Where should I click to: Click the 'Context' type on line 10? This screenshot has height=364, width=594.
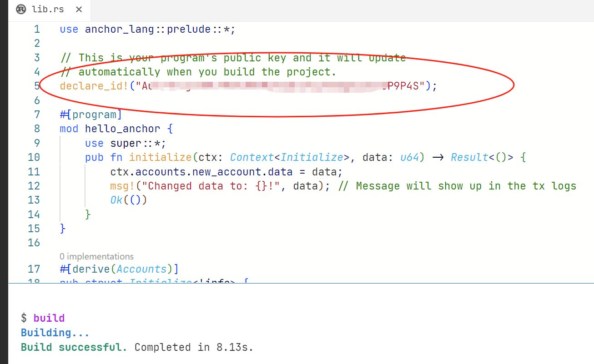point(252,157)
